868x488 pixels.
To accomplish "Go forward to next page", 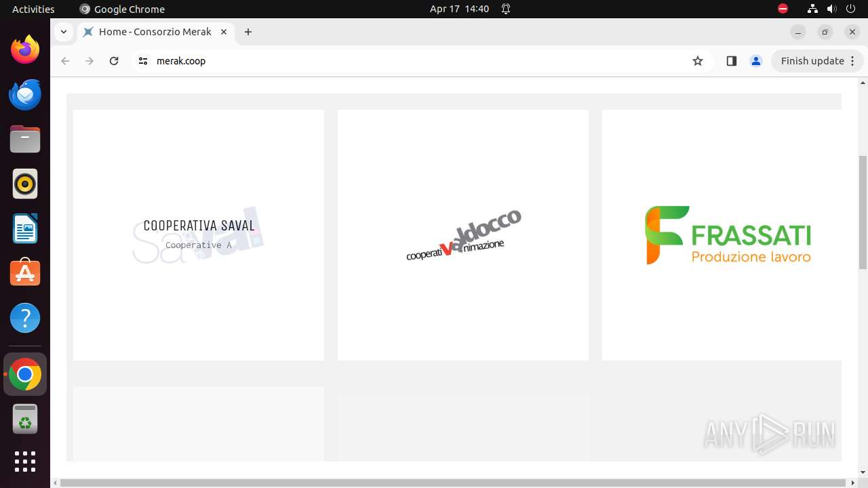I will tap(90, 61).
